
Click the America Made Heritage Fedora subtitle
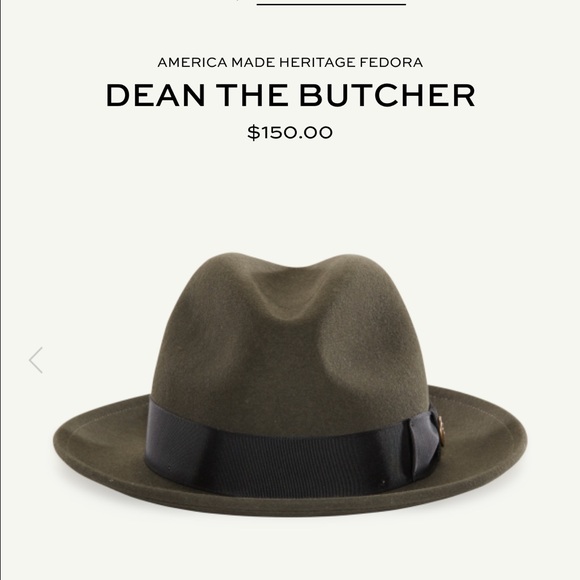tap(290, 62)
